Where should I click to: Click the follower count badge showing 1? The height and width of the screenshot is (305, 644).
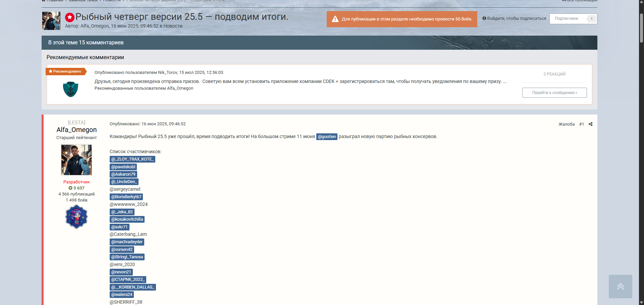coord(591,19)
